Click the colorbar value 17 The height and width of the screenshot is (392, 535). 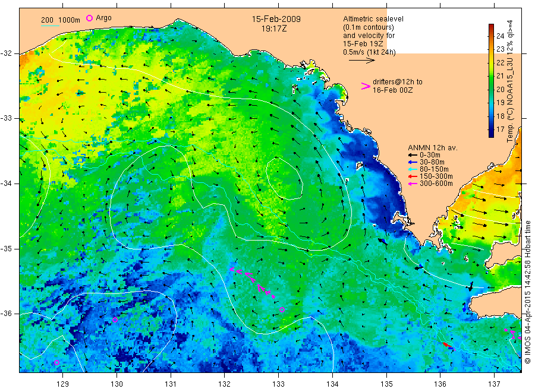[x=500, y=129]
